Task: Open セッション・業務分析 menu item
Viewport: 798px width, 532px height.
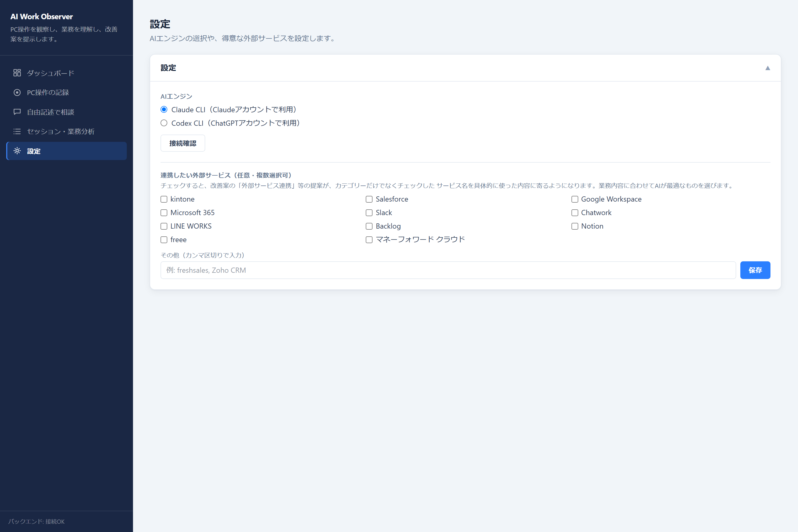Action: pos(66,131)
